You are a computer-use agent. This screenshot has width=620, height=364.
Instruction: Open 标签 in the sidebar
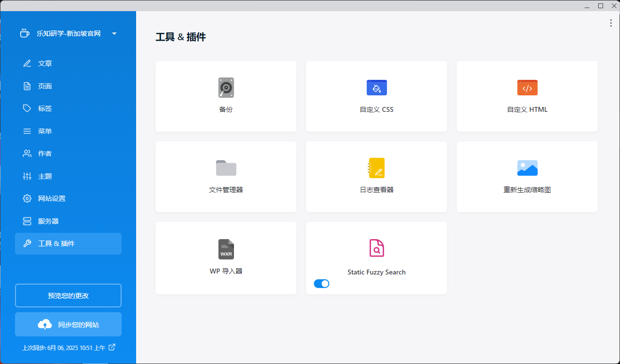[x=45, y=108]
